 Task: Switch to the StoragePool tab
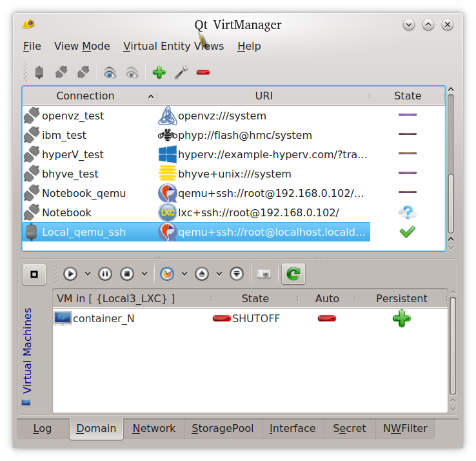[x=223, y=429]
